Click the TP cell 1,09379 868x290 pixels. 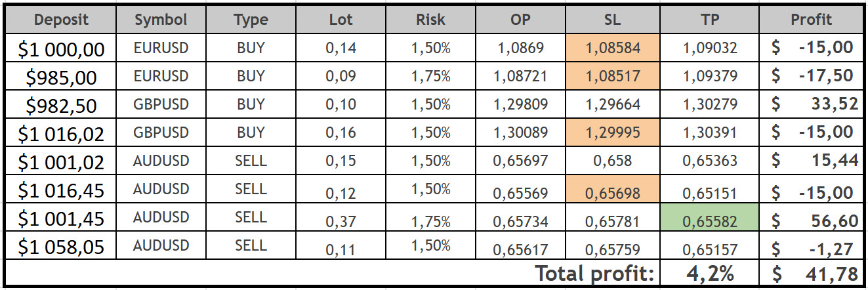[710, 76]
